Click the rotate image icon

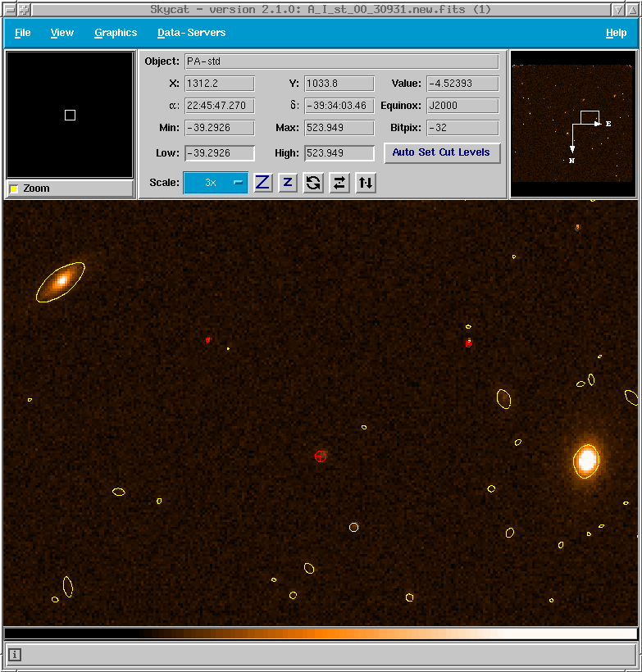click(313, 183)
